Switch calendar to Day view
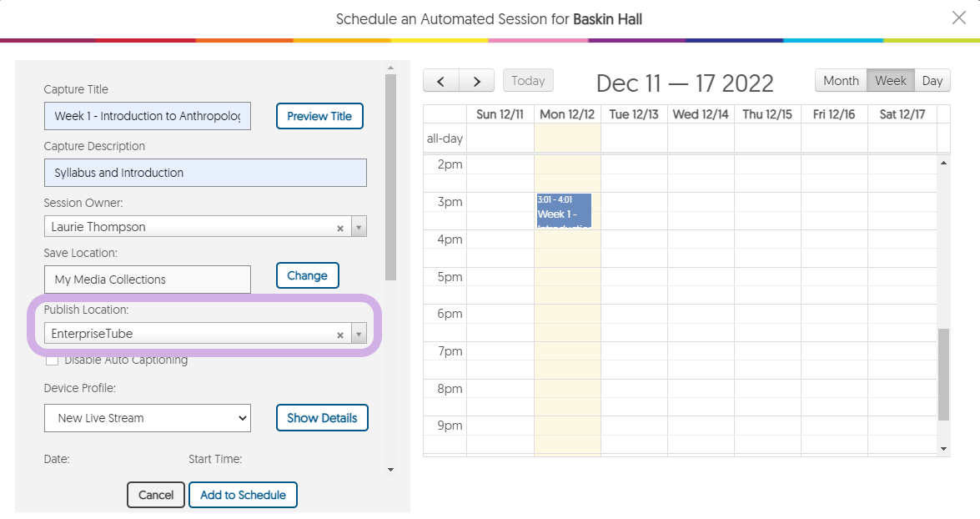 [932, 81]
